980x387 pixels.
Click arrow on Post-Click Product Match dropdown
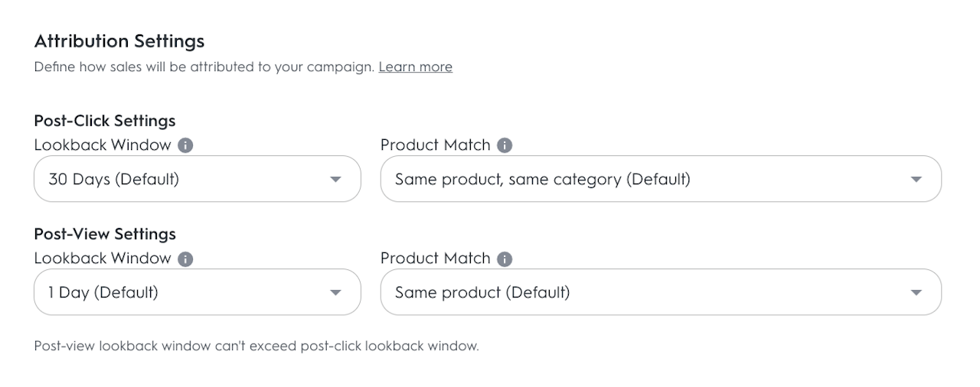[916, 180]
